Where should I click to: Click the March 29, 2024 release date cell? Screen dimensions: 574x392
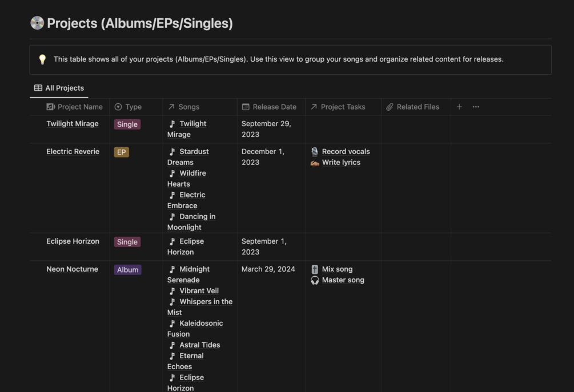[268, 269]
